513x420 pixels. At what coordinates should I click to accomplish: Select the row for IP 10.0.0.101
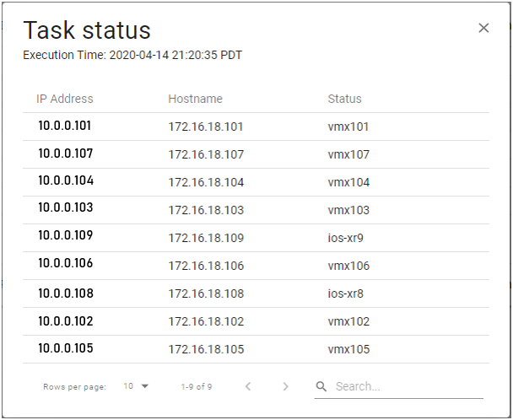coord(65,127)
